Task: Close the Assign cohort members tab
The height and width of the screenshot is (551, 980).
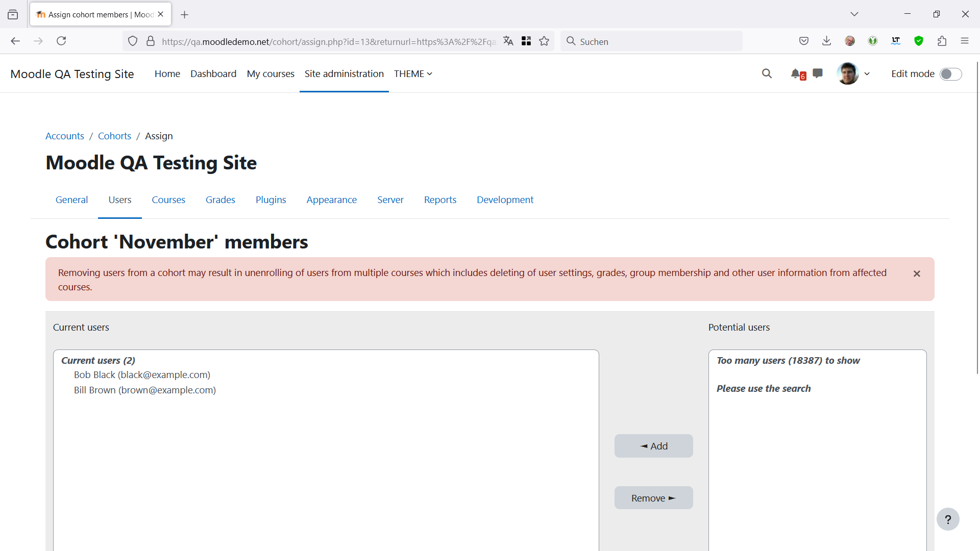Action: click(x=161, y=14)
